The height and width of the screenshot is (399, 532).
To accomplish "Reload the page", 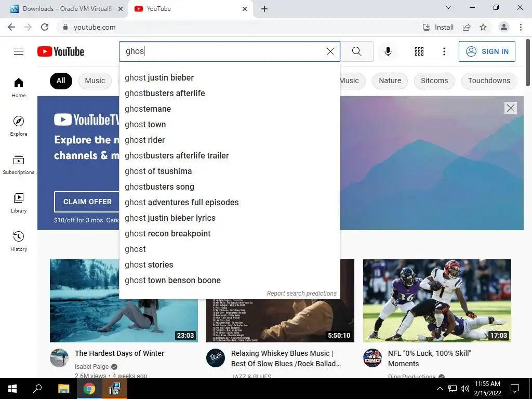I will pyautogui.click(x=45, y=27).
